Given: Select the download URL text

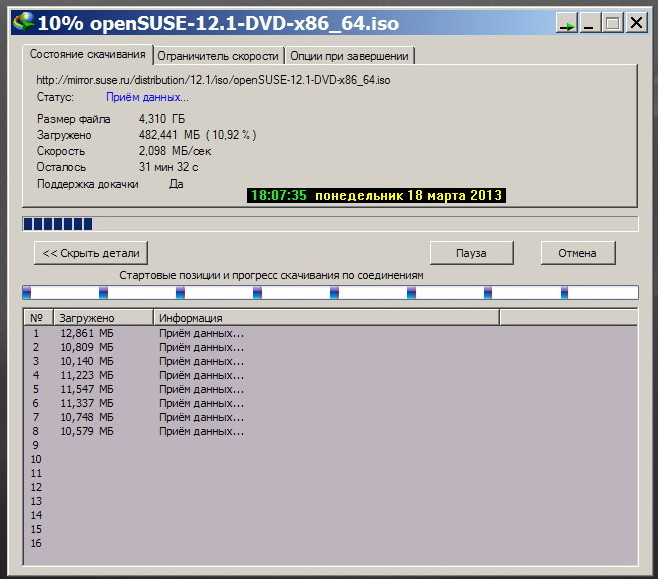Looking at the screenshot, I should (x=213, y=80).
